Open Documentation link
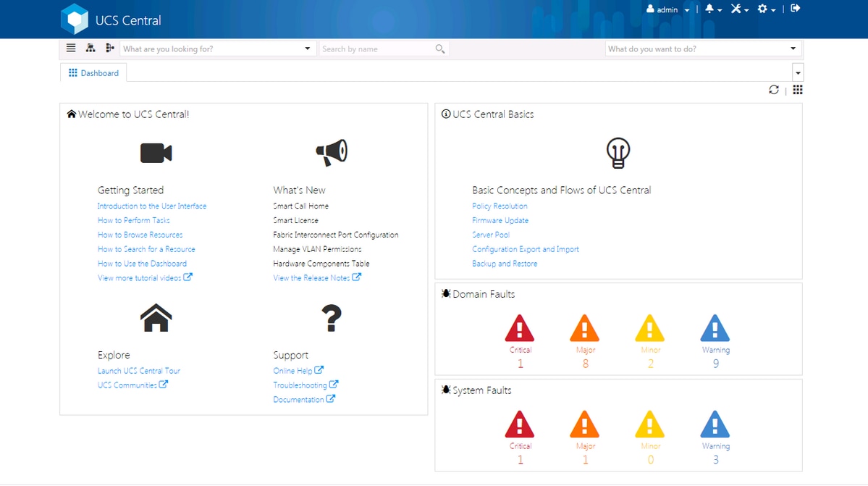This screenshot has height=486, width=868. click(304, 400)
